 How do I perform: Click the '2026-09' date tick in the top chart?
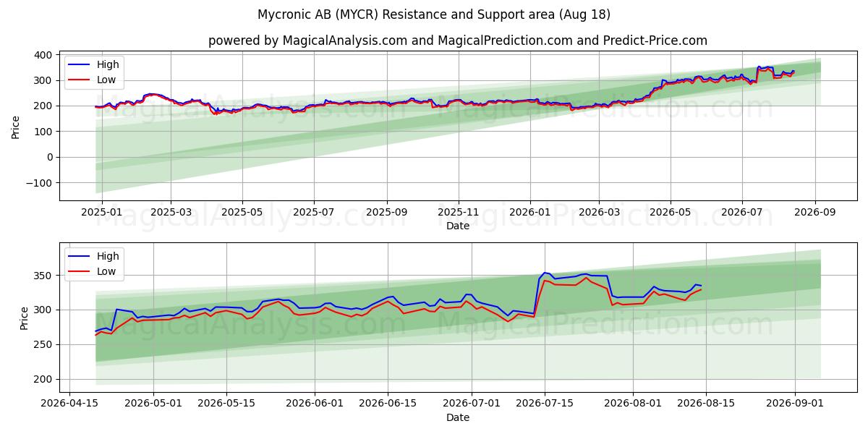814,213
